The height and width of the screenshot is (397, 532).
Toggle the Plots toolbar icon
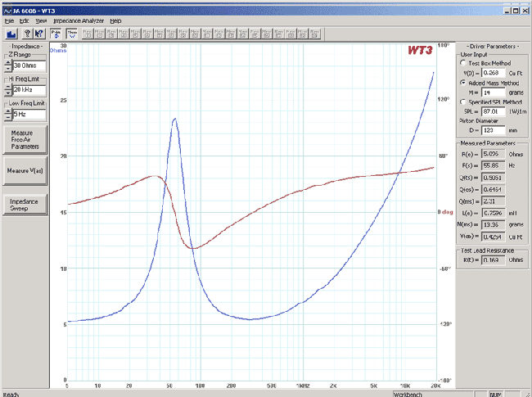[x=56, y=34]
